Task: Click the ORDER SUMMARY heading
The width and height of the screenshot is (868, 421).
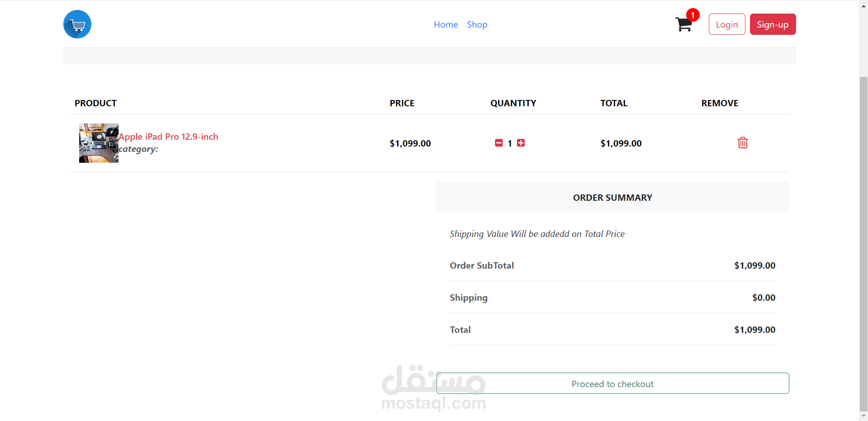Action: pos(612,198)
